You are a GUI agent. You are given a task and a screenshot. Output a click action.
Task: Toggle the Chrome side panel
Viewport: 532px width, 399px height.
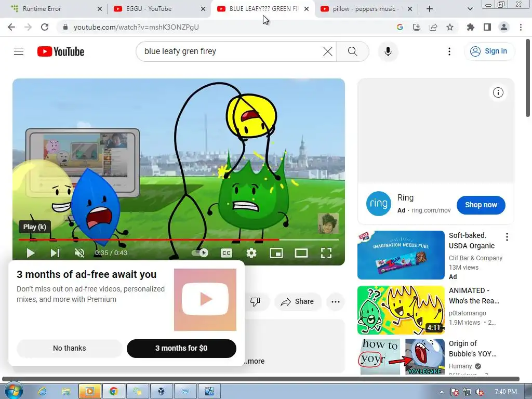(487, 27)
